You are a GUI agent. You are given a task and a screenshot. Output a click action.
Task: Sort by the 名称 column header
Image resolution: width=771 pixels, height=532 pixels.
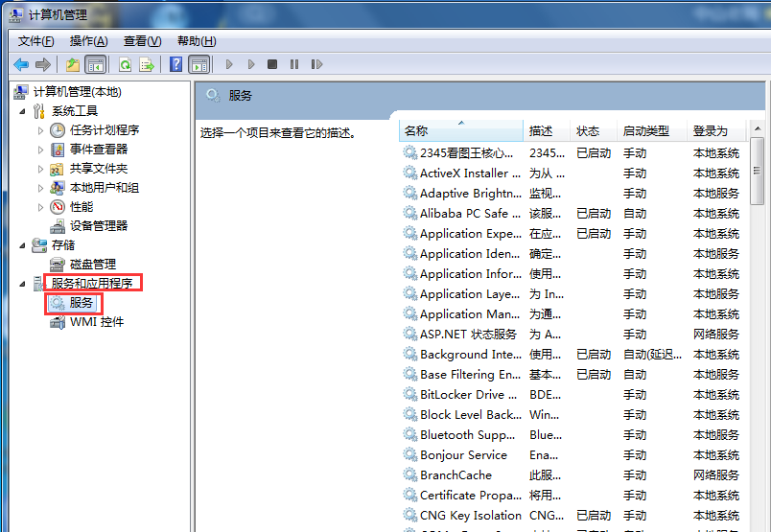click(x=460, y=130)
